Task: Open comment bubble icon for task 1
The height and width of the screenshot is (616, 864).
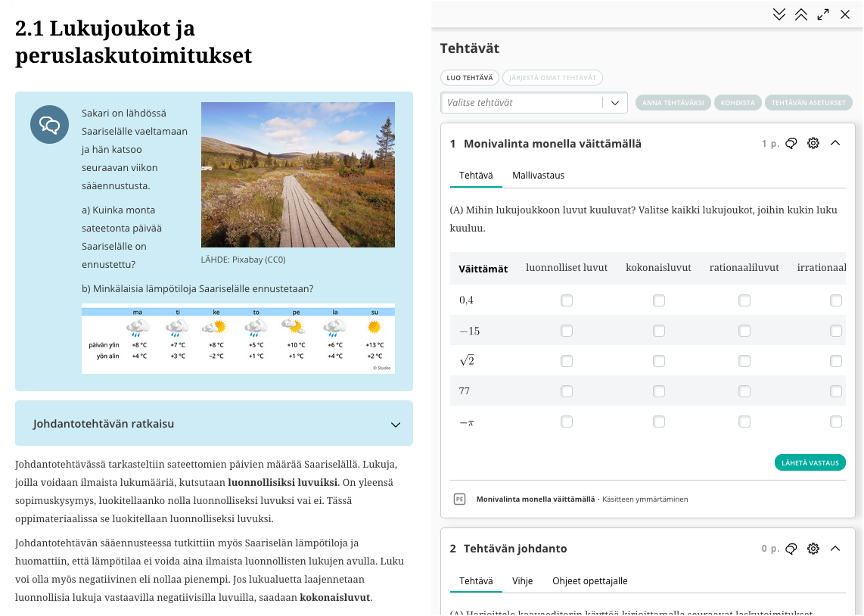Action: tap(791, 143)
